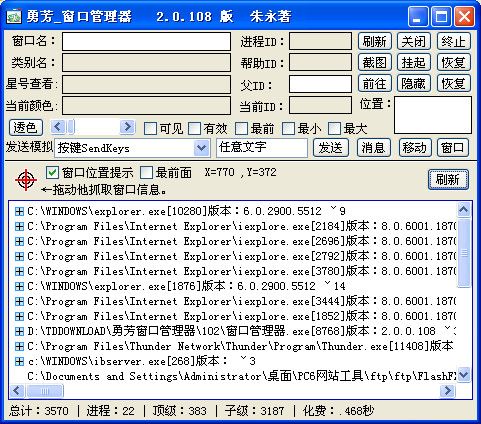Uncheck the 窗口位置提示 checkbox

pyautogui.click(x=52, y=173)
